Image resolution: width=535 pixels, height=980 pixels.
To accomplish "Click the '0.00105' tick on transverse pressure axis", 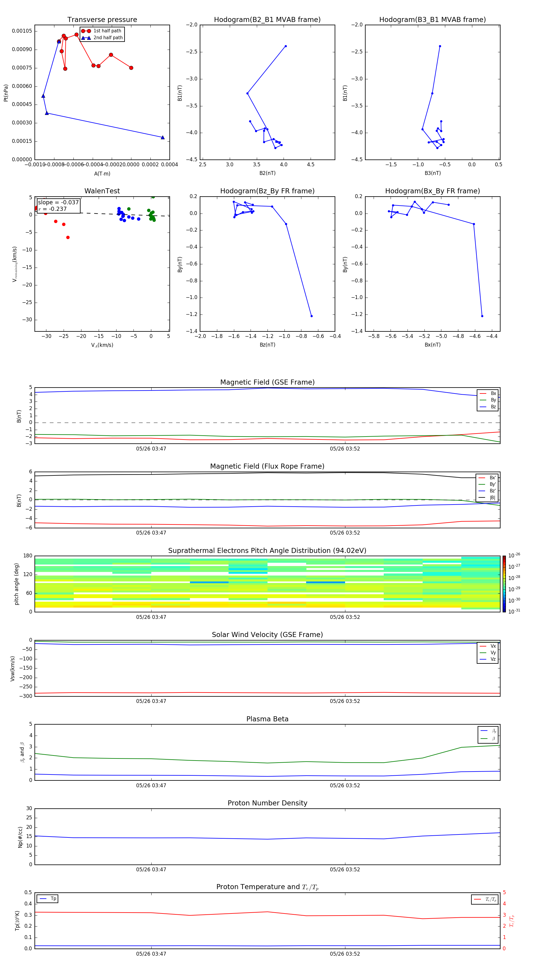I will (22, 31).
